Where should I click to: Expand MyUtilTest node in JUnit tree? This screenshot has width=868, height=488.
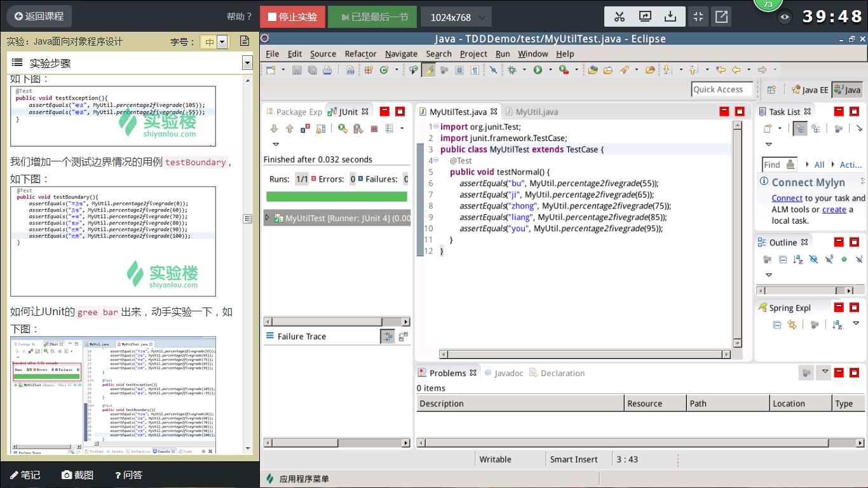click(268, 218)
